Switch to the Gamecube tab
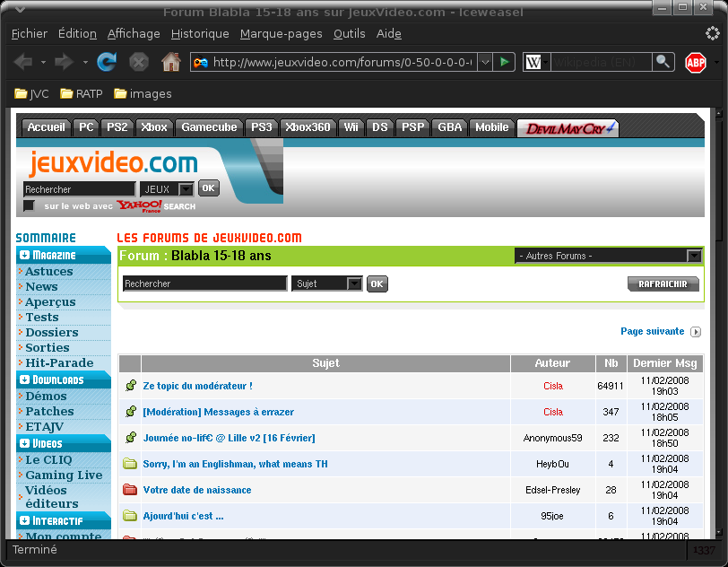 click(x=209, y=127)
